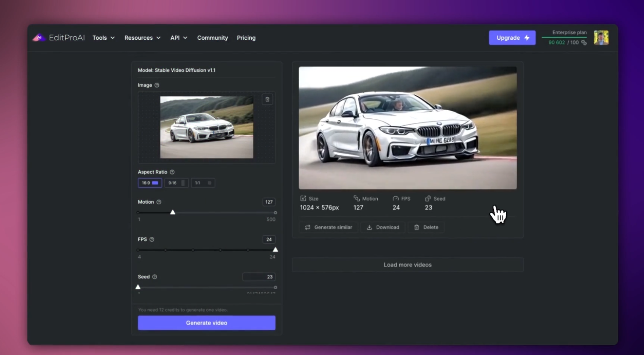644x355 pixels.
Task: Click the Motion icon under preview
Action: 356,198
